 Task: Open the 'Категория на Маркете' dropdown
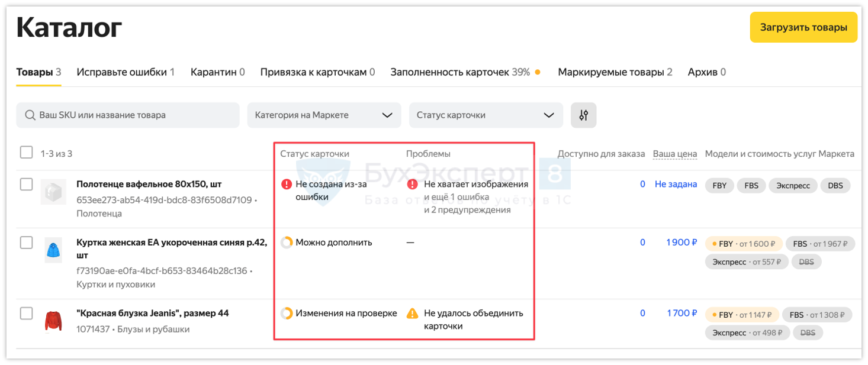pyautogui.click(x=324, y=115)
